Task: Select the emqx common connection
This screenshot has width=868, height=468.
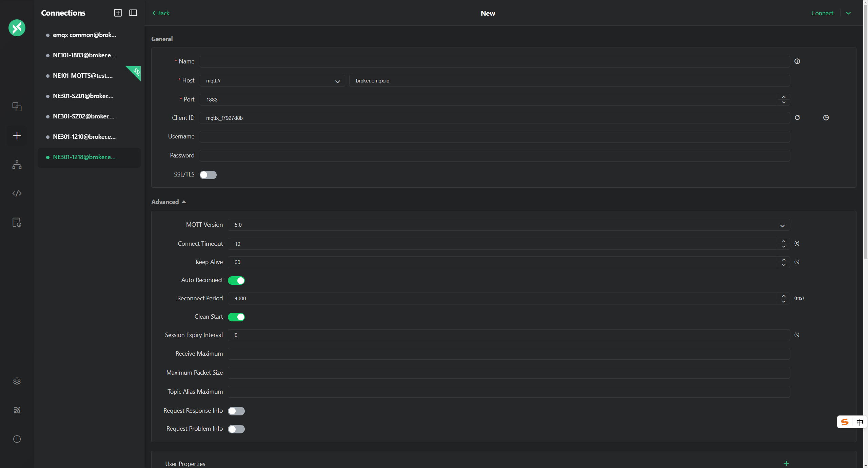Action: pyautogui.click(x=84, y=35)
